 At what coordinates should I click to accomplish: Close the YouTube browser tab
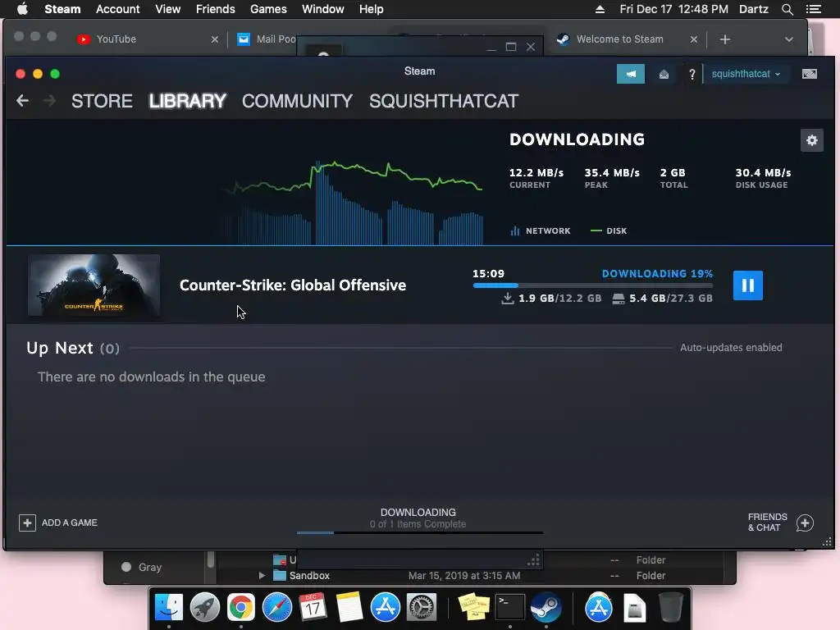click(x=215, y=39)
